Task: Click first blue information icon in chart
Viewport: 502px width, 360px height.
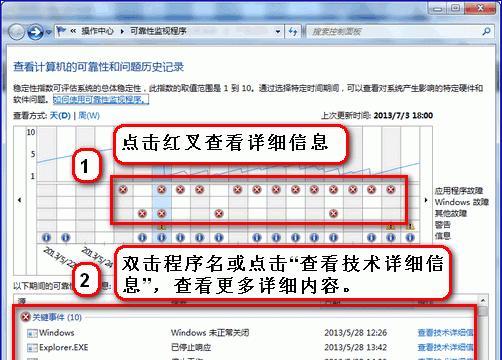Action: [46, 237]
